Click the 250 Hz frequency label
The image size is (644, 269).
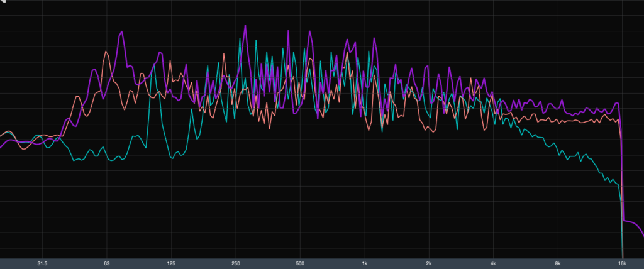(x=236, y=263)
